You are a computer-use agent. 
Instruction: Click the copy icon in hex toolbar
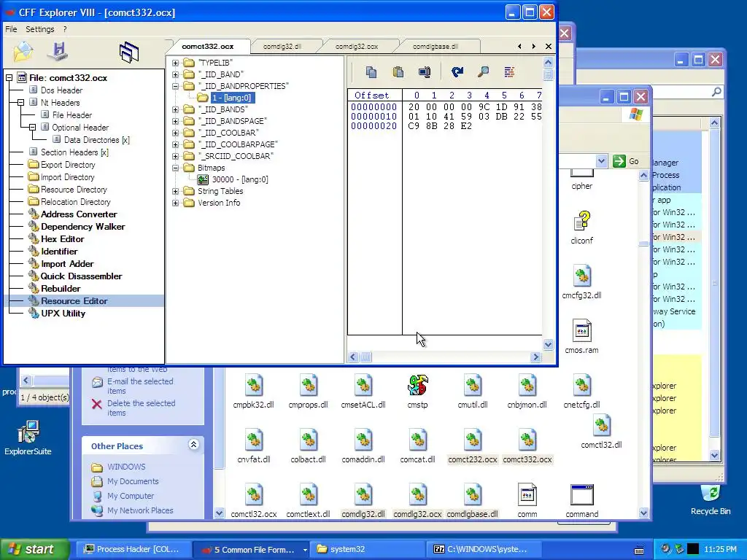coord(371,72)
